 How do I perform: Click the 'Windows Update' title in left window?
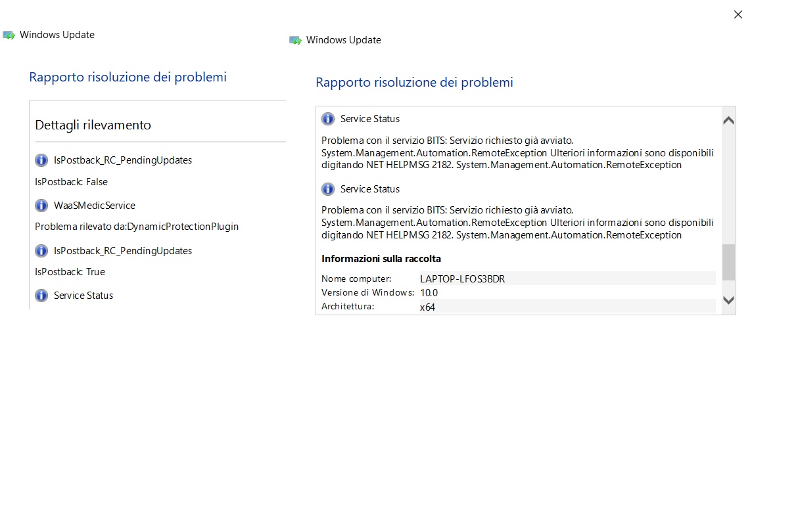[x=57, y=35]
